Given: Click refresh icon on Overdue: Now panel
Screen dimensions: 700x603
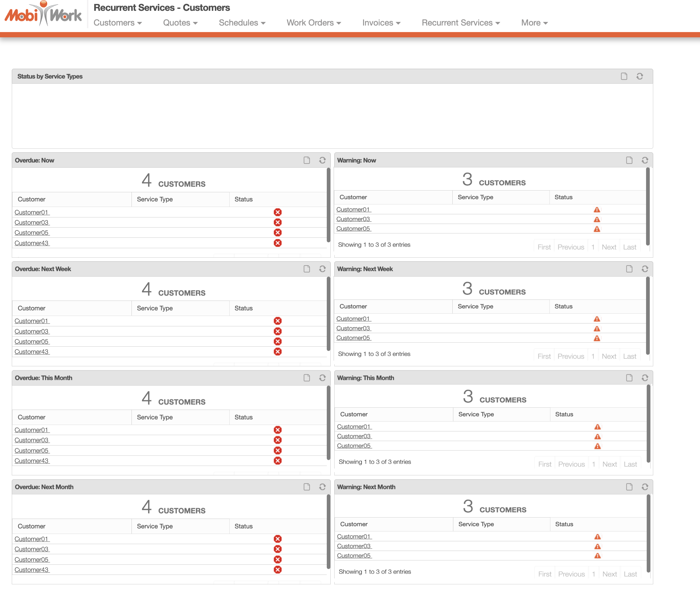Looking at the screenshot, I should coord(322,160).
